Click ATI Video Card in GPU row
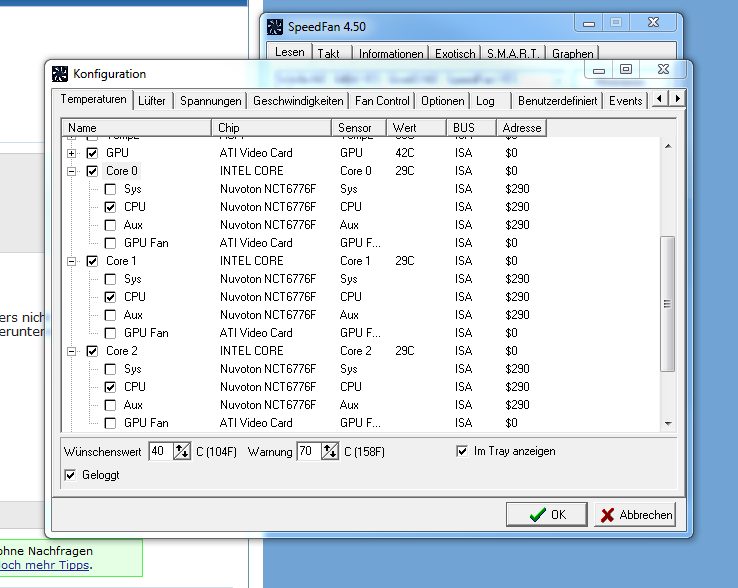The image size is (738, 588). [256, 153]
